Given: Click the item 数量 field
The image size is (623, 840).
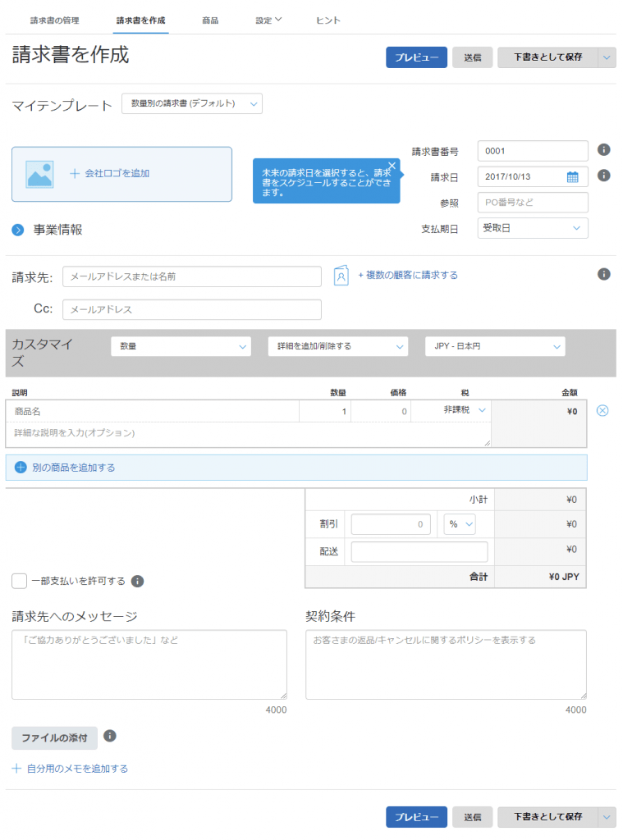Looking at the screenshot, I should coord(325,412).
